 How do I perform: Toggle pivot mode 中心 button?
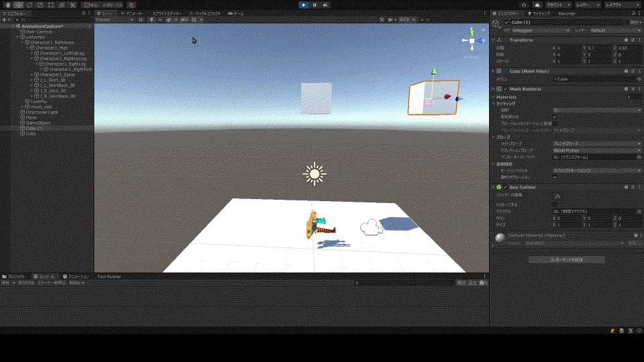point(91,5)
